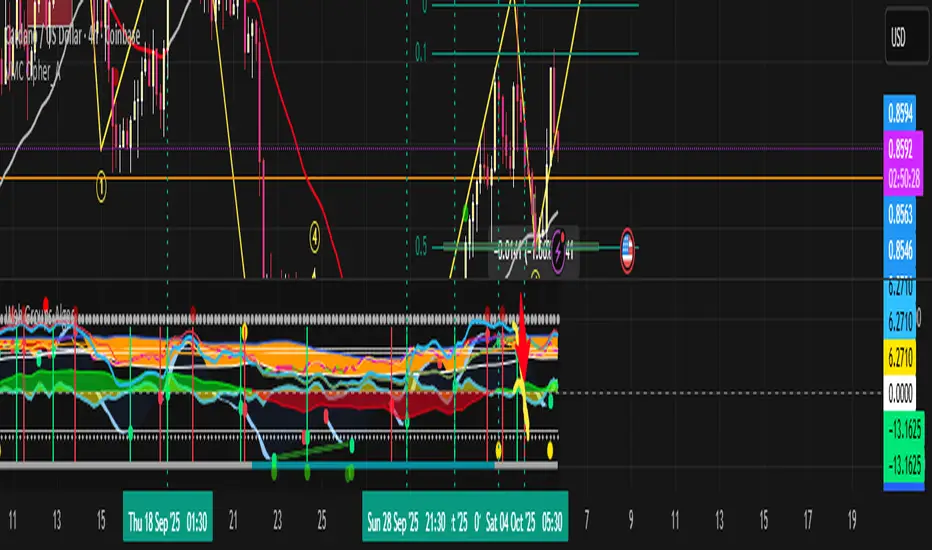Click the 19 date on time axis
This screenshot has height=550, width=932.
point(852,521)
